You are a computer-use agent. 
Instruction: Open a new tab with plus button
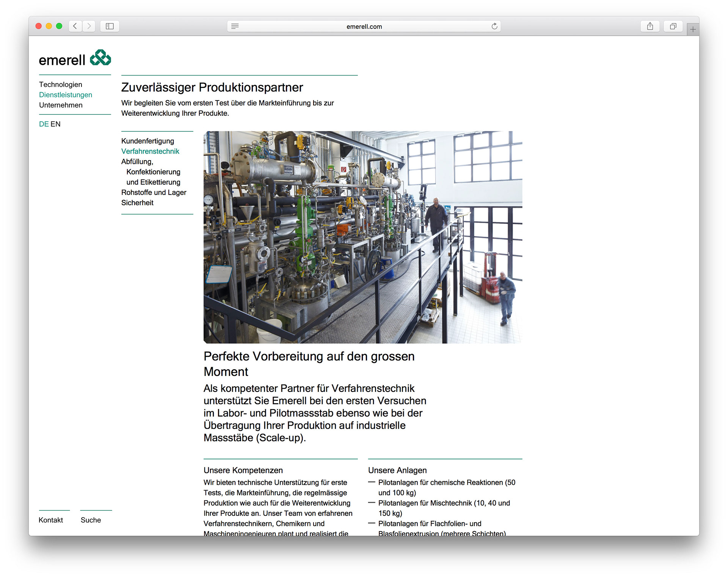pos(693,29)
